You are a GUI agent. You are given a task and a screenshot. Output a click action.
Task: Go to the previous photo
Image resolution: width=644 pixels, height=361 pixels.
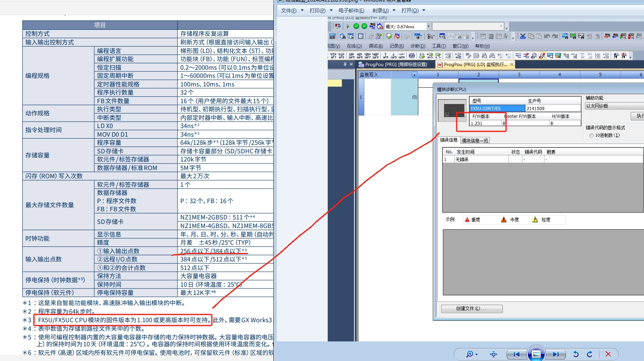coord(517,354)
